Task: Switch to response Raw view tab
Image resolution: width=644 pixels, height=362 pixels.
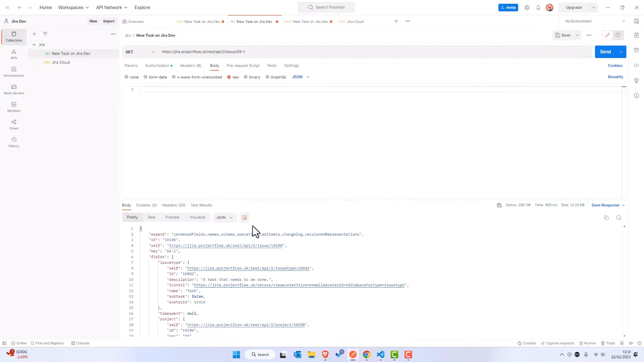Action: [152, 217]
